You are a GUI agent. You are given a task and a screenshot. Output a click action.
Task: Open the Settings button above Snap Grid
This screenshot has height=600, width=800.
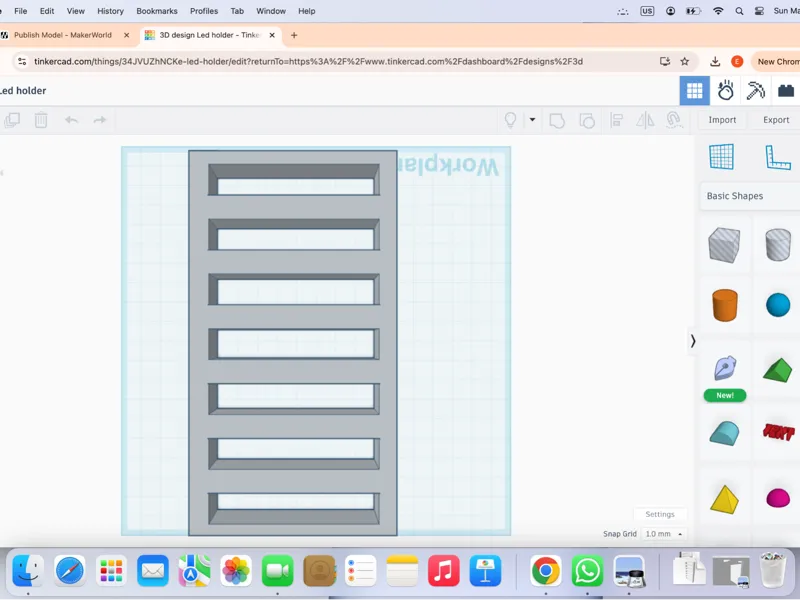point(660,514)
